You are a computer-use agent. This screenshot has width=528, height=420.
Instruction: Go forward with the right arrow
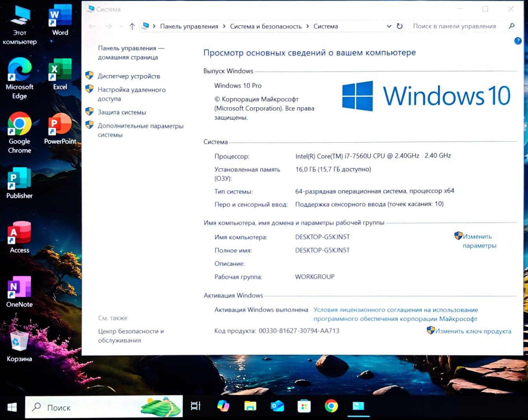pos(109,26)
